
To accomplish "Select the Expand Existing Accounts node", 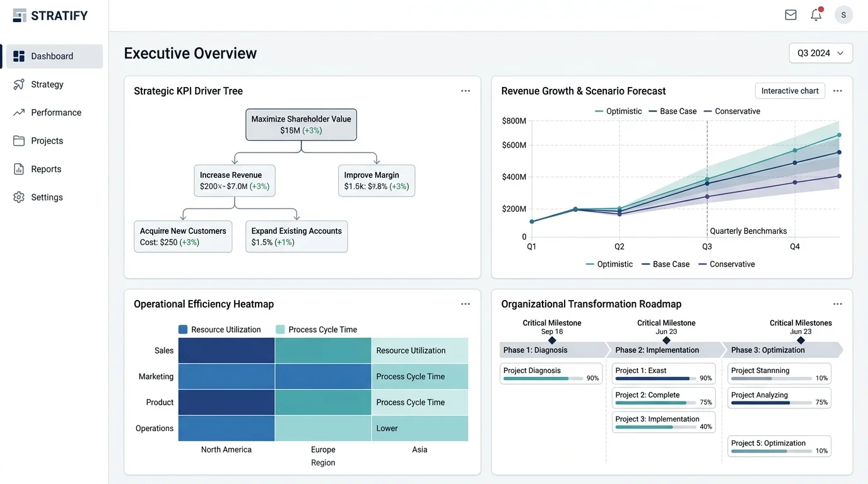I will coord(296,236).
